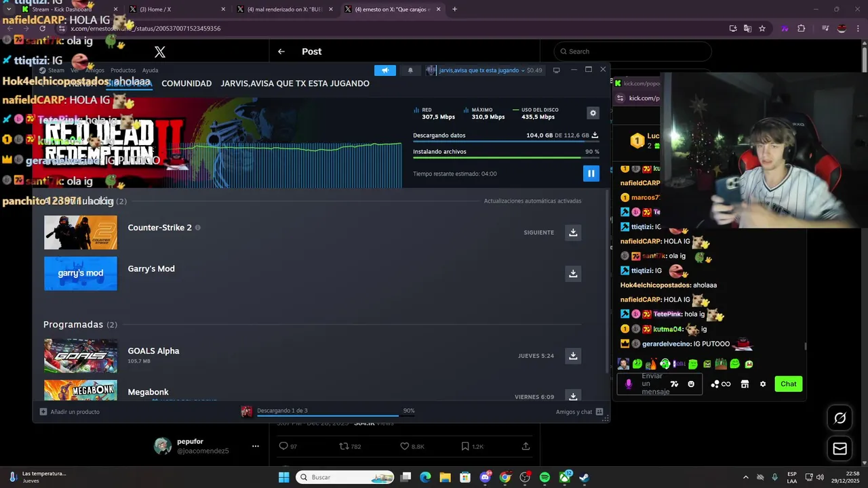Click Actualizaciones automáticas activadas text
The width and height of the screenshot is (868, 488).
tap(532, 201)
